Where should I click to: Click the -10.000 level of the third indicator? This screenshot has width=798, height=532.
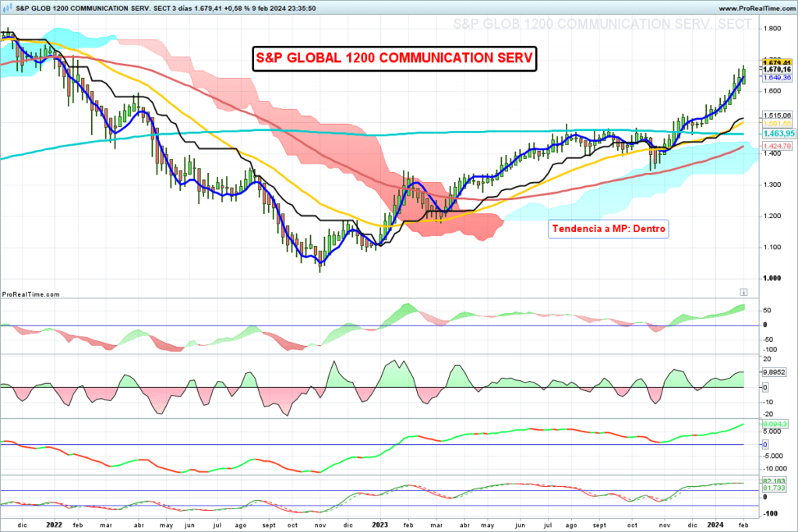point(775,468)
